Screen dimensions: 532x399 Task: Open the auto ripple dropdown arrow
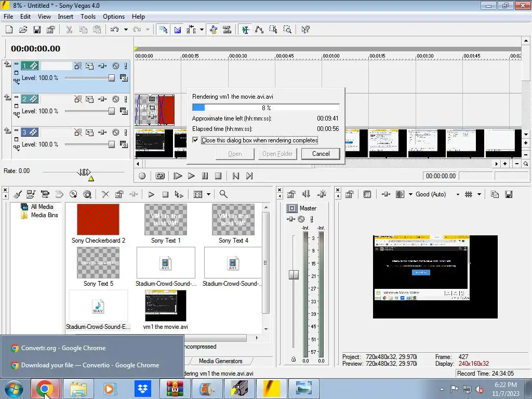[202, 30]
